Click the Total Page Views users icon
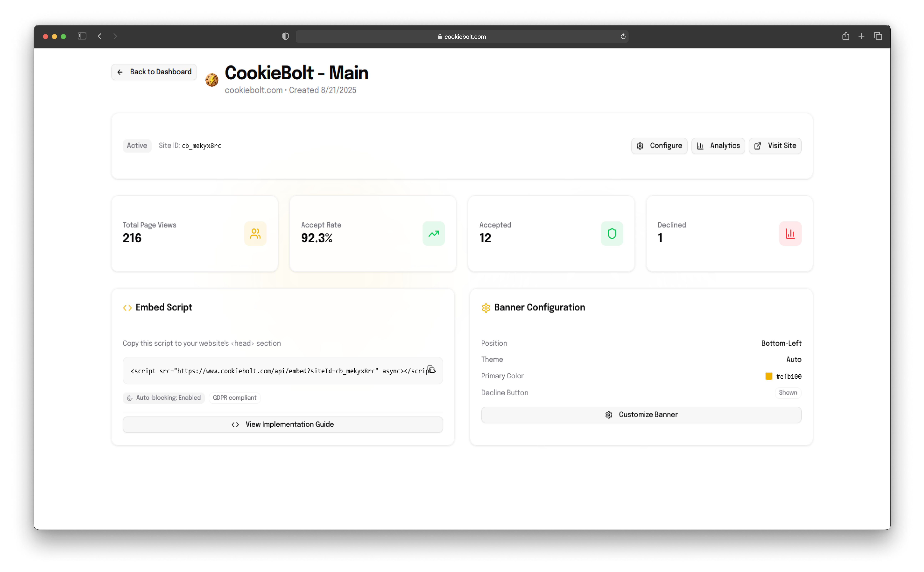924x572 pixels. coord(255,233)
